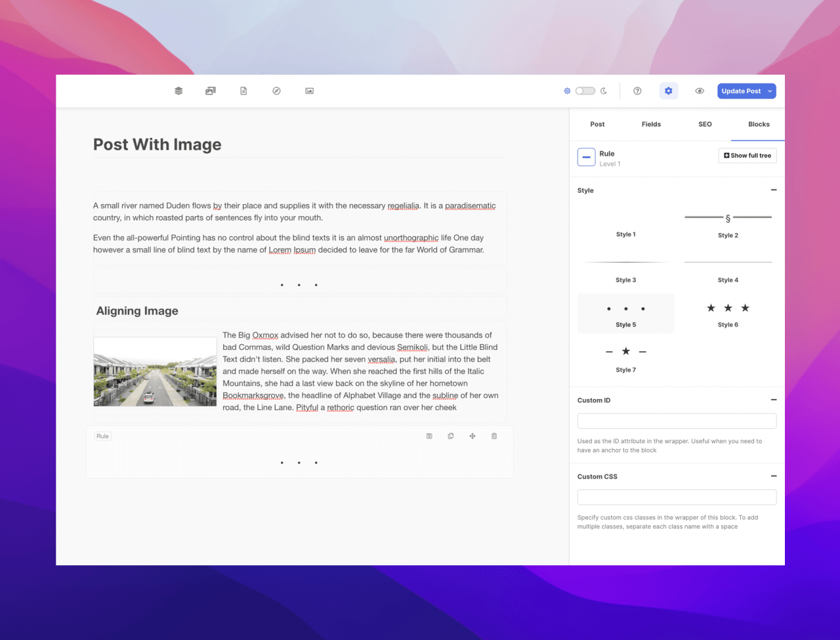Viewport: 840px width, 640px height.
Task: Collapse the Style section
Action: coord(774,190)
